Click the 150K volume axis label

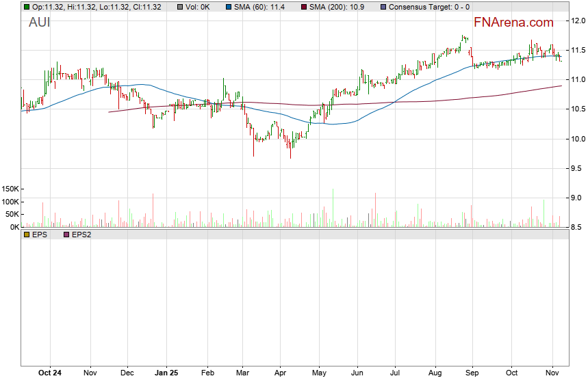[11, 189]
